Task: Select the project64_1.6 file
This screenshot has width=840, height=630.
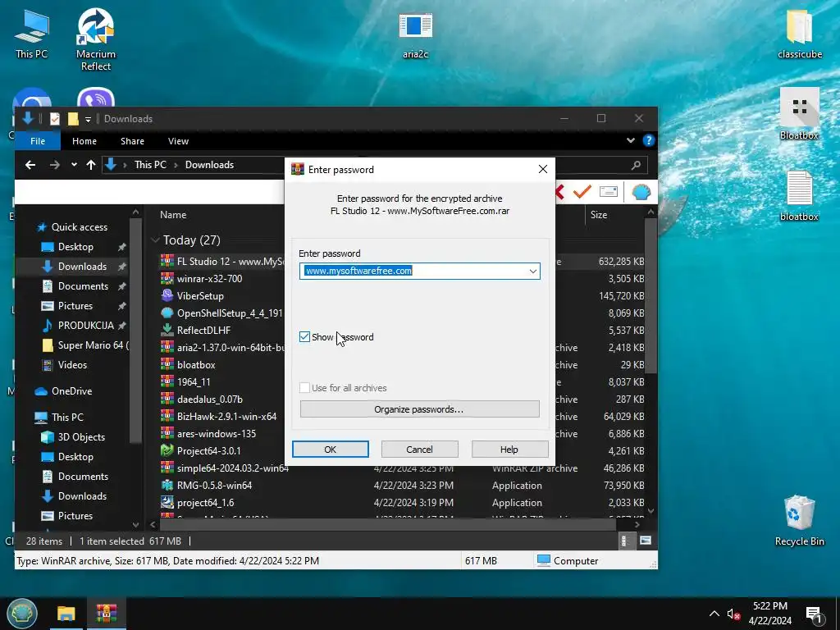Action: pyautogui.click(x=205, y=503)
